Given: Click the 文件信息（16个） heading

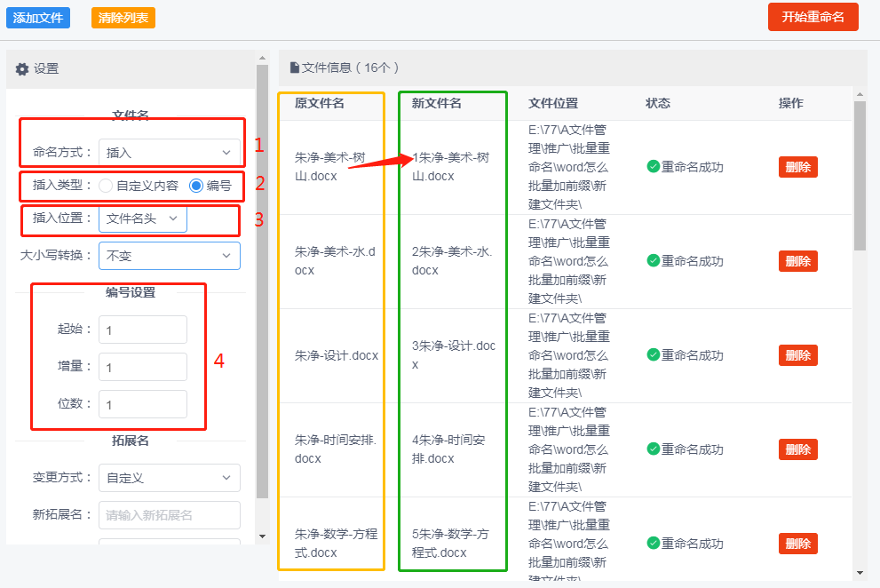Looking at the screenshot, I should click(350, 68).
